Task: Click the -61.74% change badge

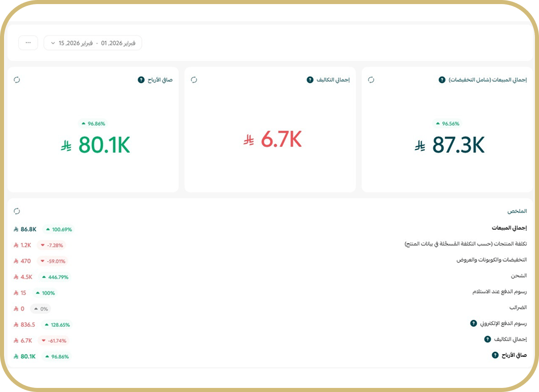Action: pos(53,340)
